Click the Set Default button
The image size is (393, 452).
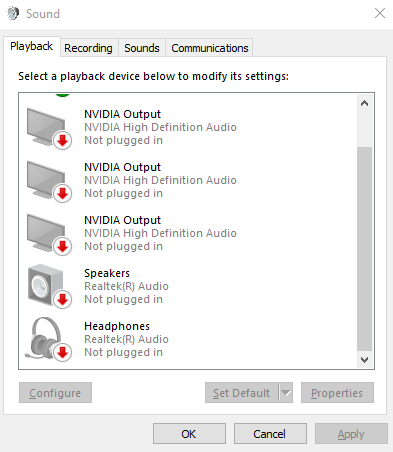point(242,393)
